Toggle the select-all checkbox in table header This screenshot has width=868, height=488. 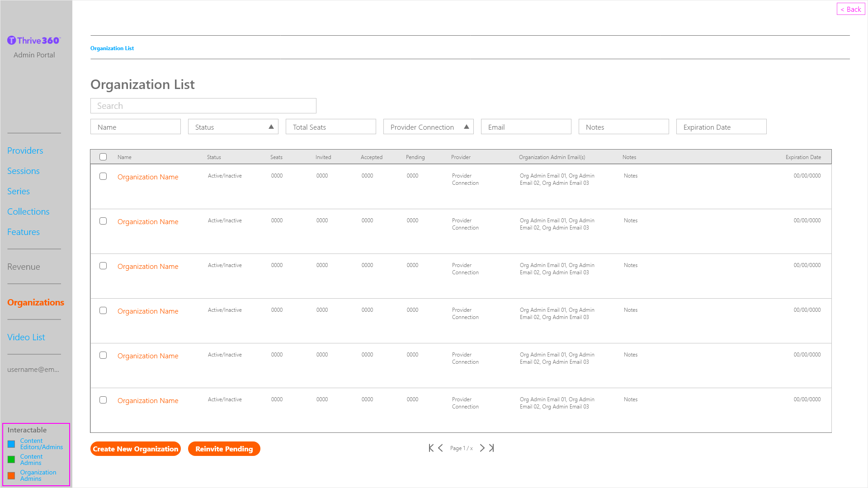[103, 157]
